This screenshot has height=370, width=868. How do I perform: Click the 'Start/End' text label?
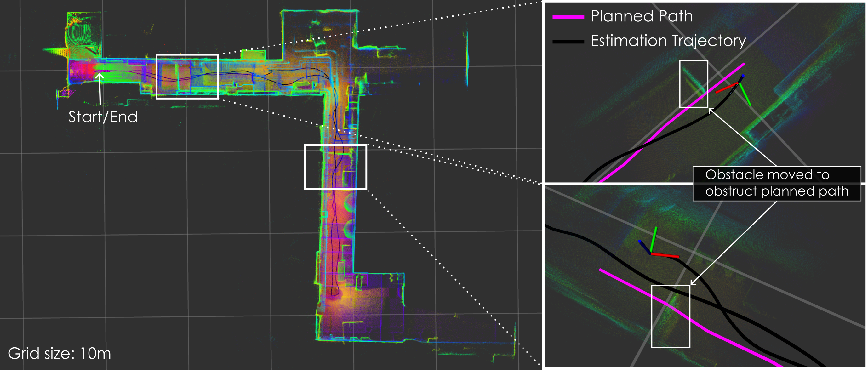point(103,117)
